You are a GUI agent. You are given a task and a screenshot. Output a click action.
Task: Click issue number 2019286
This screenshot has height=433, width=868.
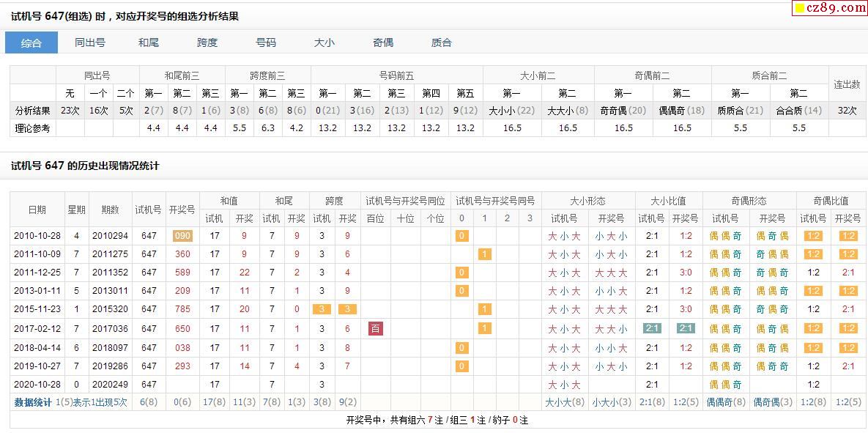pyautogui.click(x=110, y=366)
